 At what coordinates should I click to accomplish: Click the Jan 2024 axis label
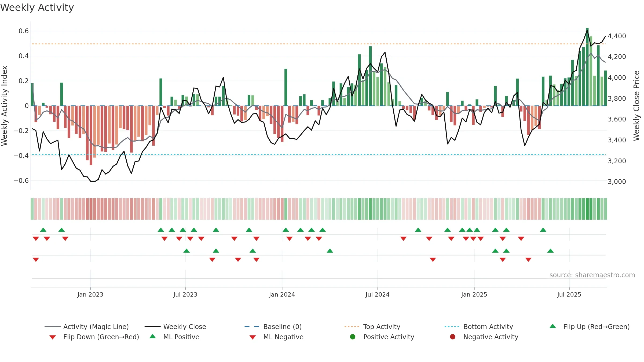282,294
